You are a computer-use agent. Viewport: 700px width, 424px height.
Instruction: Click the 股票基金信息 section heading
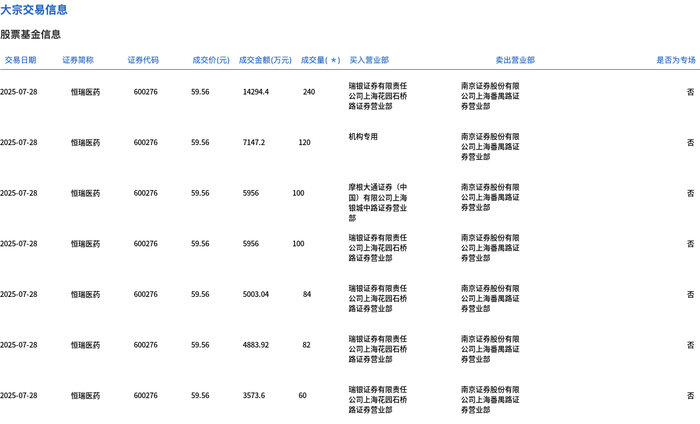coord(30,34)
